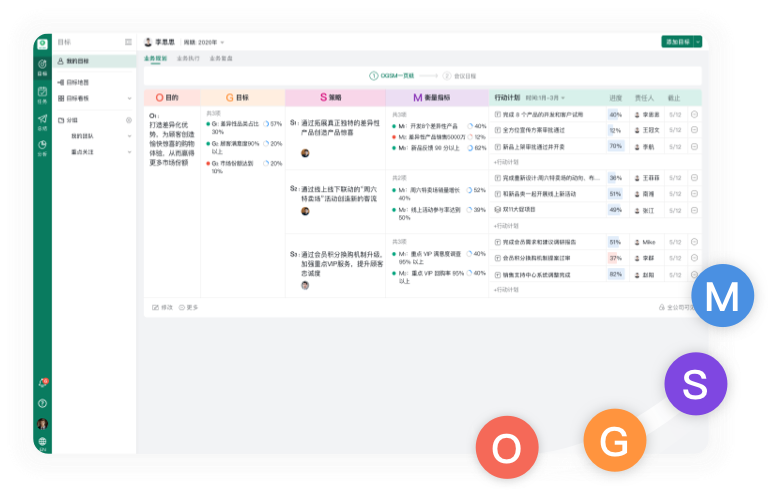Open the notification bell with red badge
The height and width of the screenshot is (501, 769).
point(43,383)
